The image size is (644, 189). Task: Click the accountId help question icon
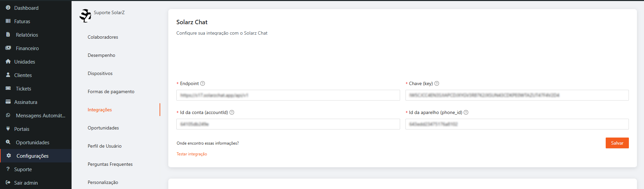tap(232, 112)
